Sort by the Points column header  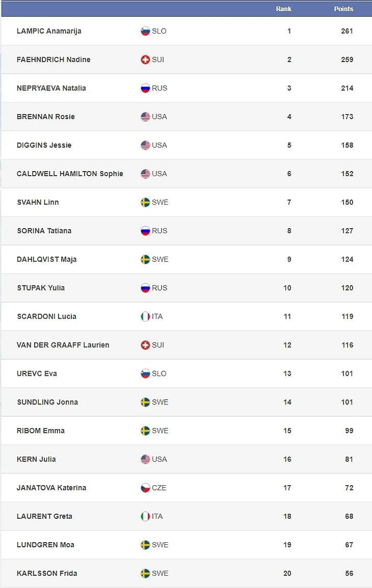tap(343, 9)
